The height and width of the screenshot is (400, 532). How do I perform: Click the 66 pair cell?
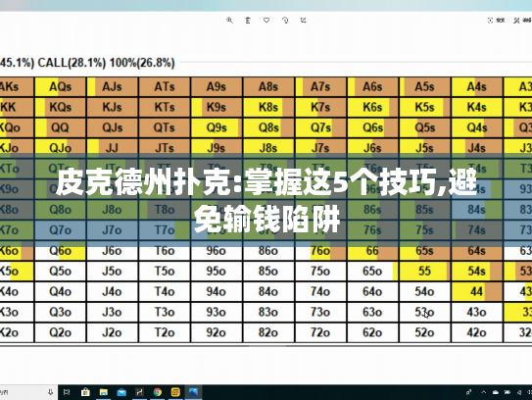click(373, 251)
